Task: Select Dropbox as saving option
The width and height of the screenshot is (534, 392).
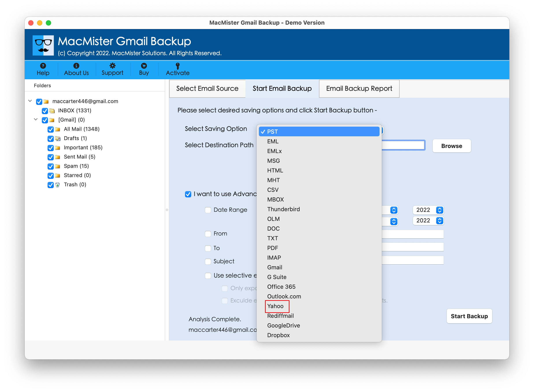Action: coord(278,335)
